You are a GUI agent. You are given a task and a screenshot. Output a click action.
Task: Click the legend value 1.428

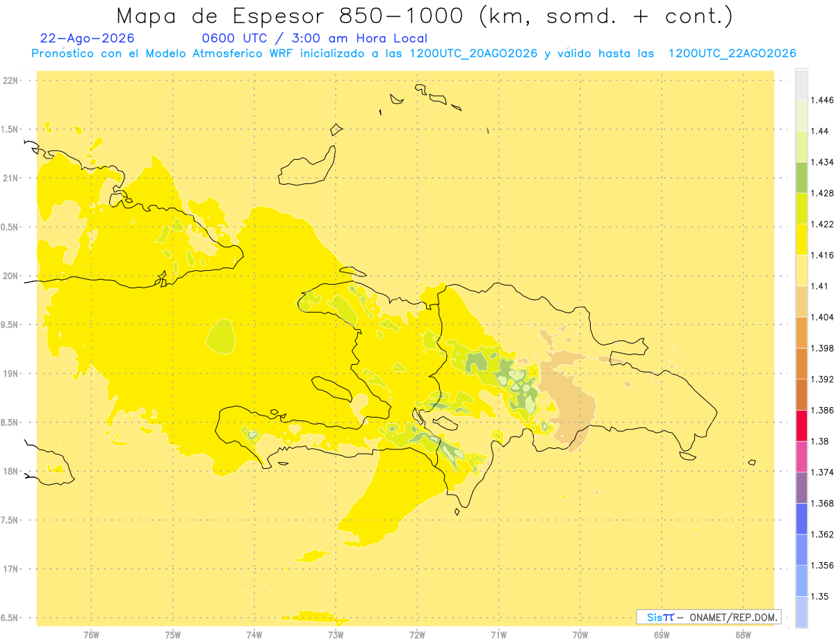coord(823,193)
